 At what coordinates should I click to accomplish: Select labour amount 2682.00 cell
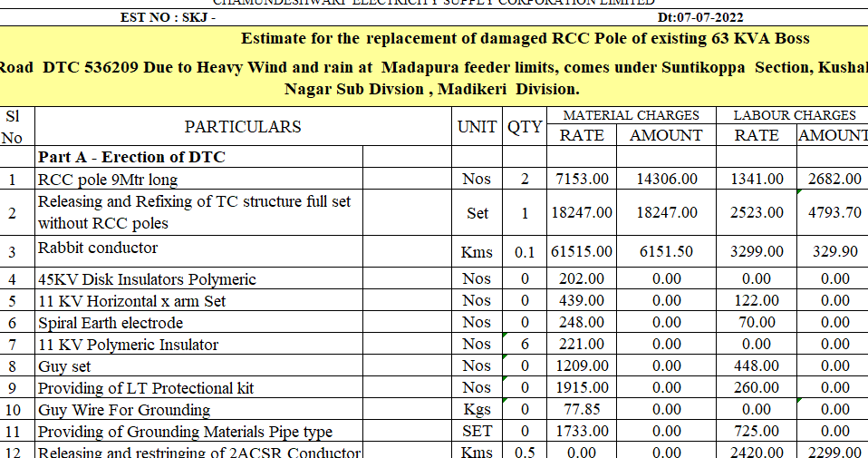point(834,179)
